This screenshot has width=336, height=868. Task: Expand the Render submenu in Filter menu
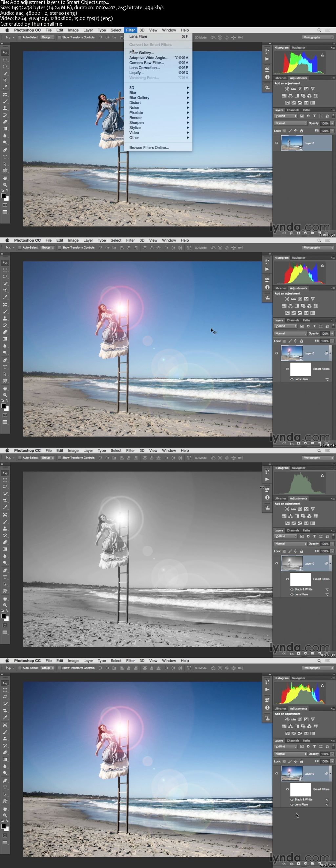158,118
